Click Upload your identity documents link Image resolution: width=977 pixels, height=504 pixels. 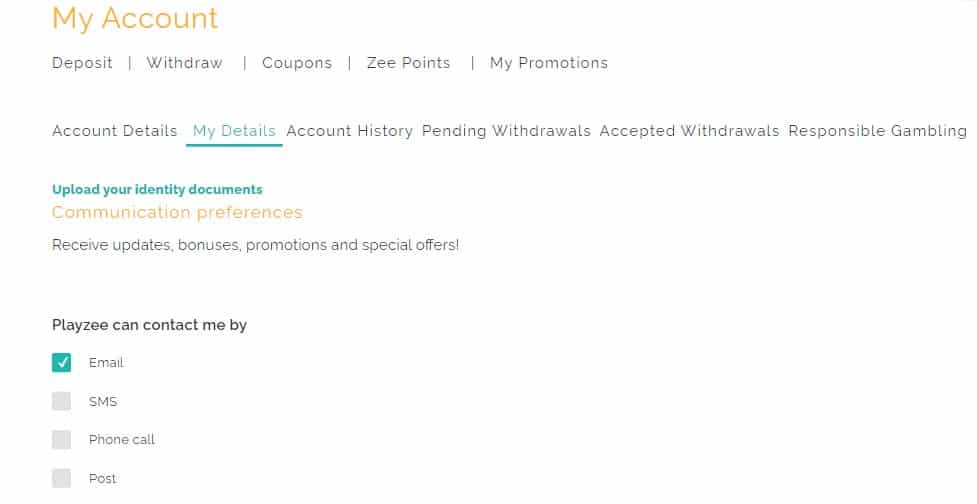click(x=157, y=189)
